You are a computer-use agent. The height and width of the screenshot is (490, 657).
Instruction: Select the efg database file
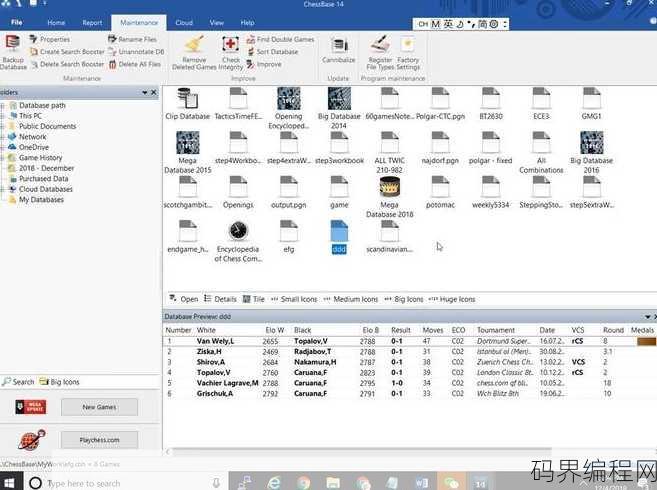tap(289, 237)
